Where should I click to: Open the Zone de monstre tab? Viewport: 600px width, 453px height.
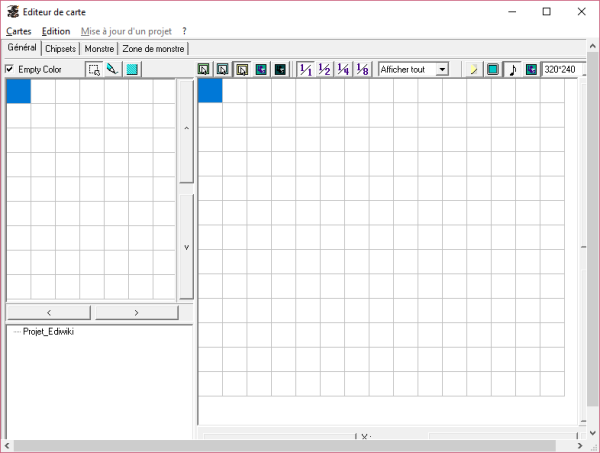point(153,48)
